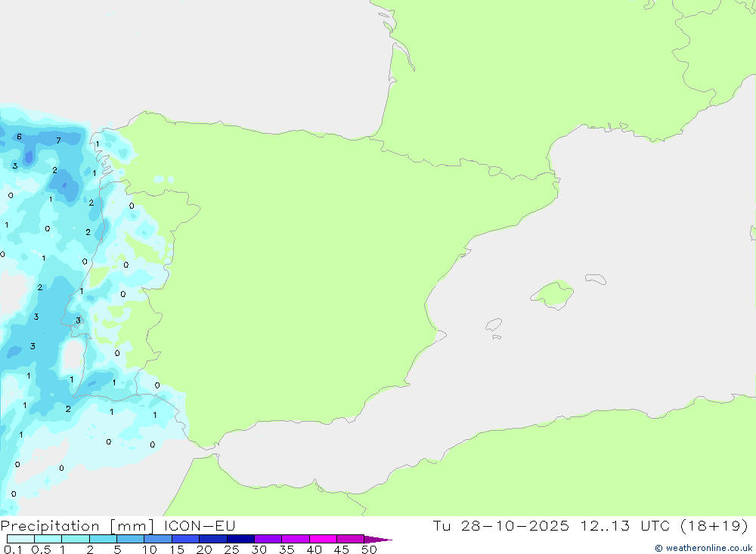The image size is (756, 554).
Task: Click the legend label '50'
Action: (369, 549)
